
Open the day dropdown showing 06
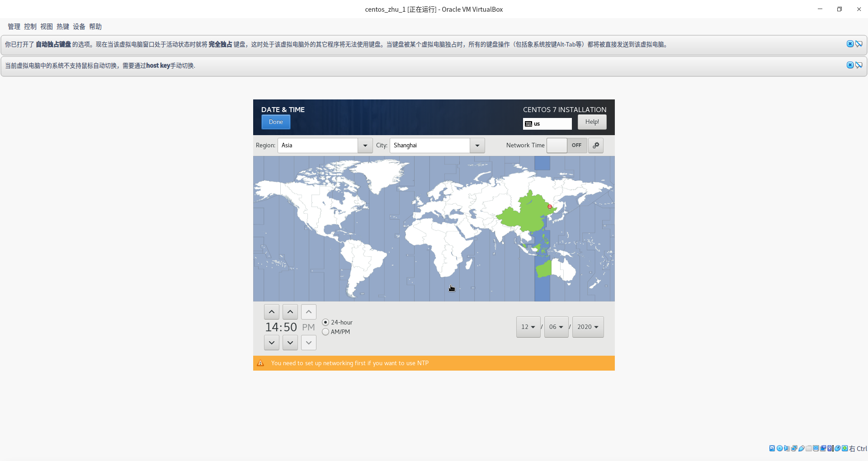coord(556,327)
